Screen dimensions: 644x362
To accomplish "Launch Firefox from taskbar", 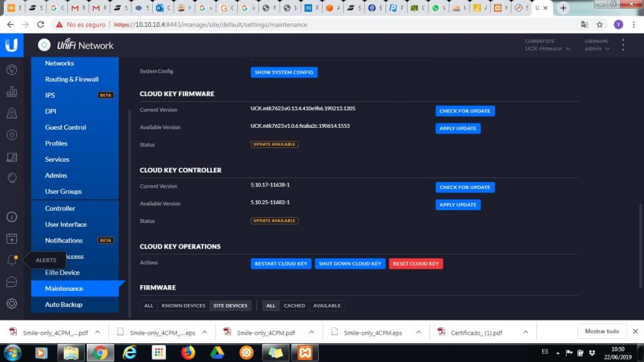I will (x=188, y=353).
